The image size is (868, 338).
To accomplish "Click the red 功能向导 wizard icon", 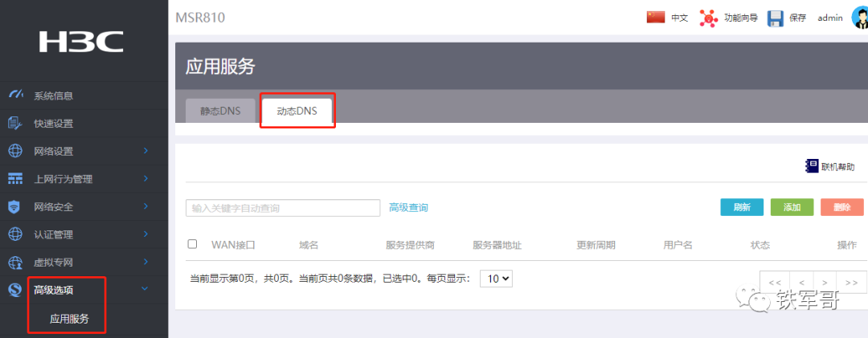I will (x=708, y=18).
